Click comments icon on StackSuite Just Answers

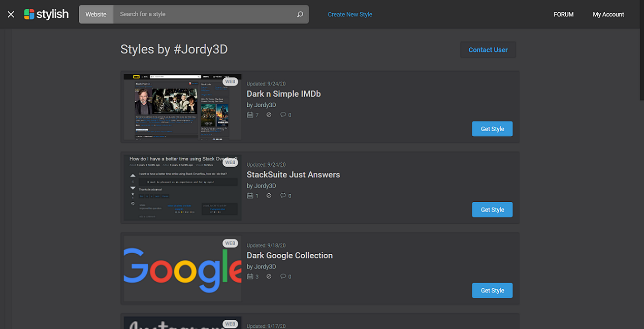point(283,196)
